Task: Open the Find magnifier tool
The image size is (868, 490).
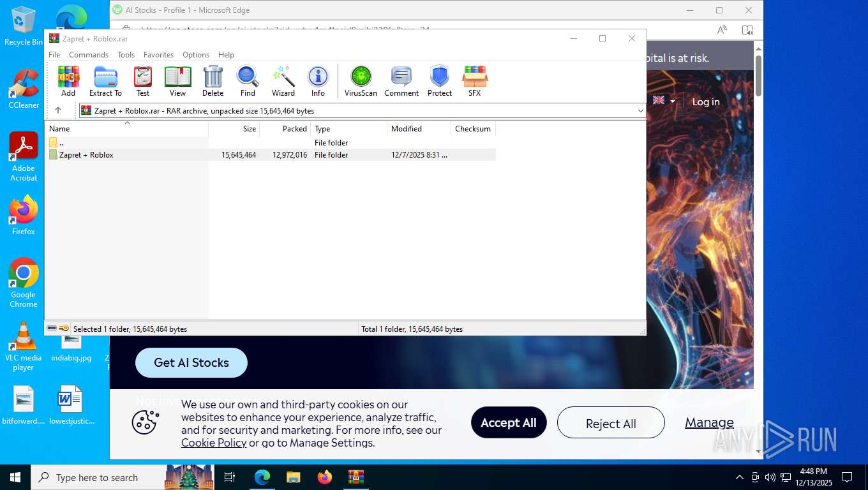Action: point(248,82)
